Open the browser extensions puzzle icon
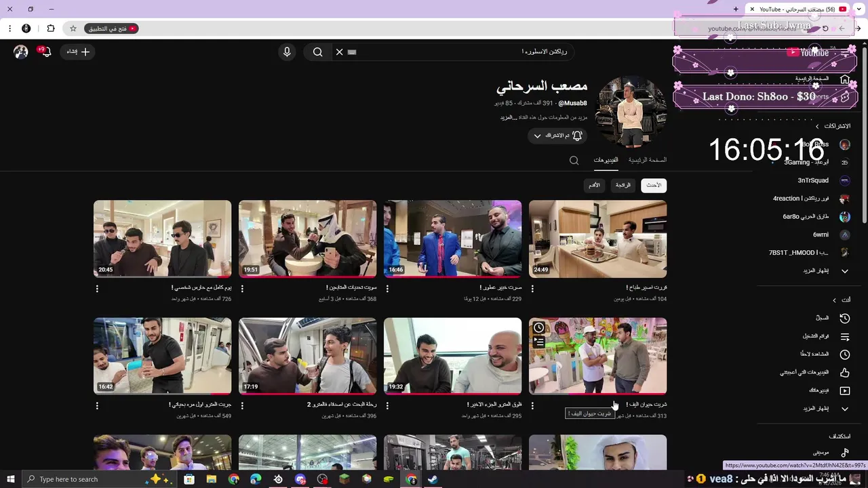The width and height of the screenshot is (868, 488). tap(51, 28)
